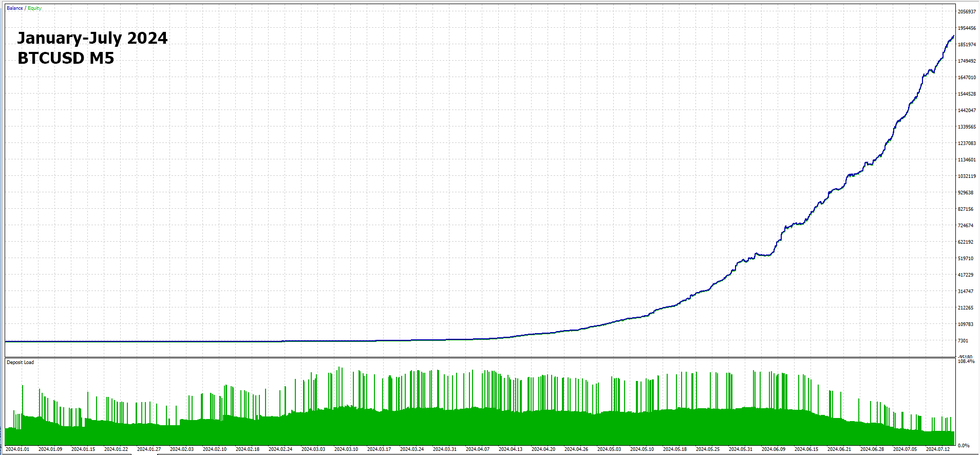Click the BTCUSD M5 heading text
Image resolution: width=980 pixels, height=455 pixels.
(x=66, y=58)
